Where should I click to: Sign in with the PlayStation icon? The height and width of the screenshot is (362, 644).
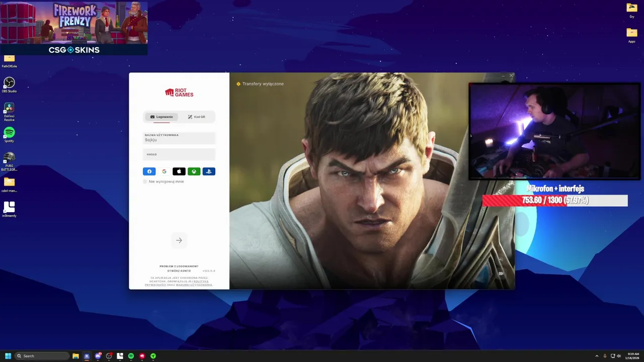tap(209, 171)
